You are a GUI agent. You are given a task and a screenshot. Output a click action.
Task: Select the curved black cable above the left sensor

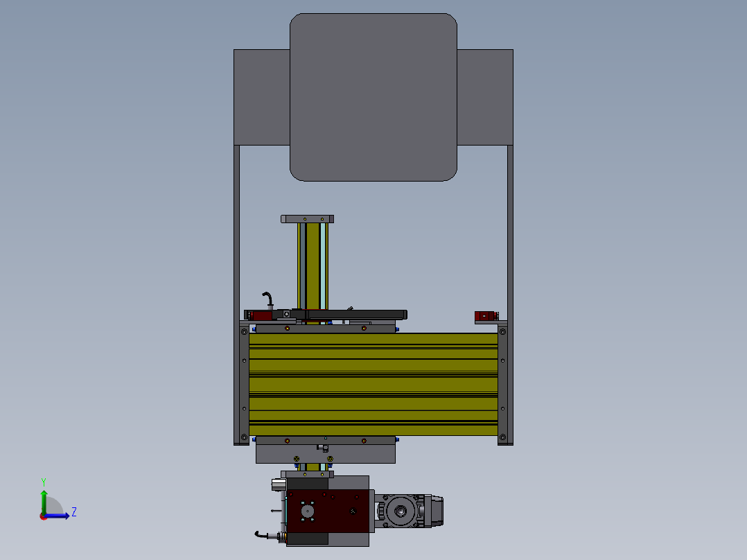point(268,297)
